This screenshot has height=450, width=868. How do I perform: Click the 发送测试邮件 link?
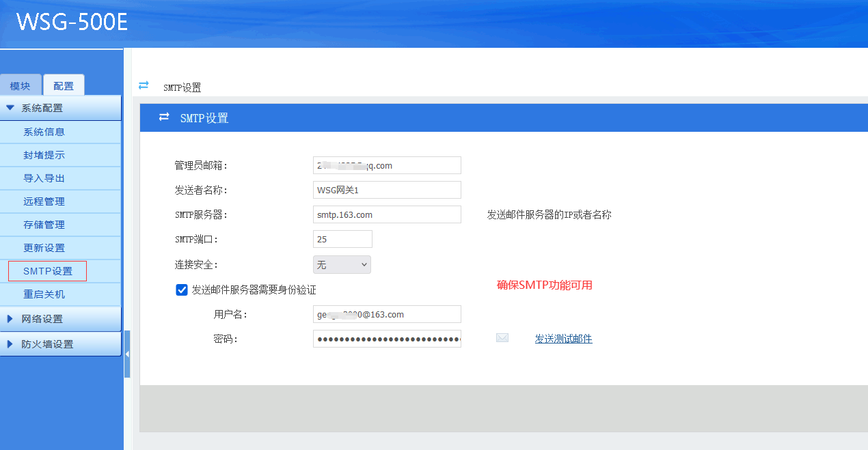(563, 339)
